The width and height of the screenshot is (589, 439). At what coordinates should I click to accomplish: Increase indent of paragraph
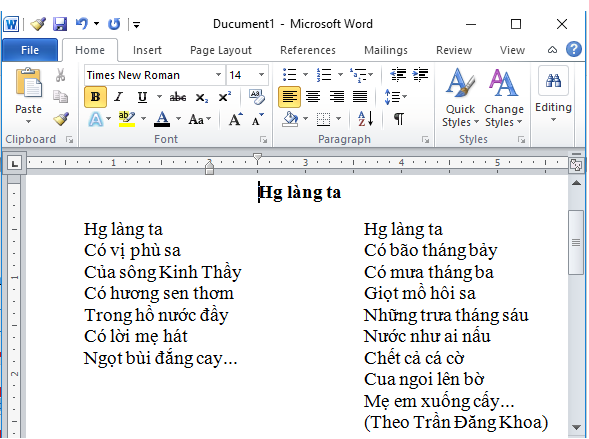point(420,75)
